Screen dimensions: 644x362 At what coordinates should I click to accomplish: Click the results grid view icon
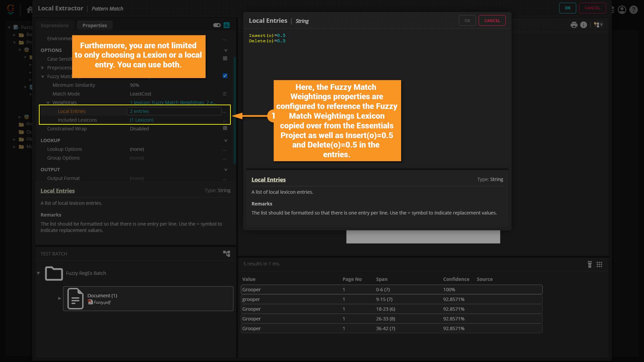coord(599,264)
